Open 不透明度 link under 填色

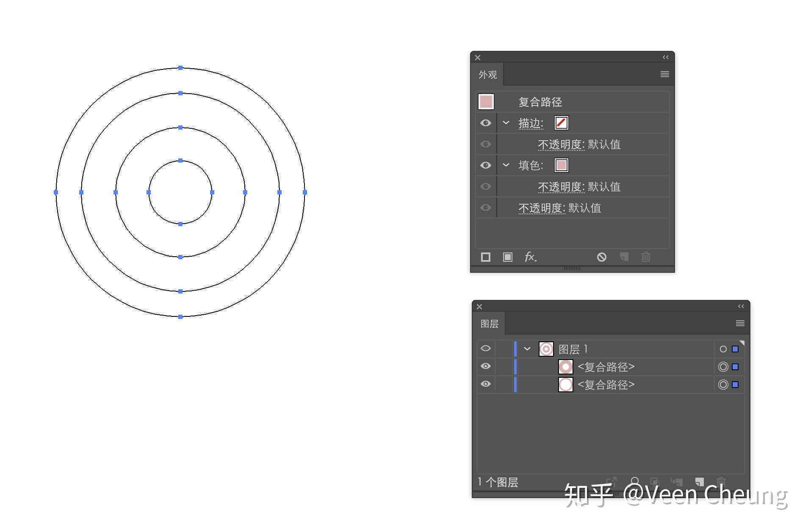click(561, 187)
